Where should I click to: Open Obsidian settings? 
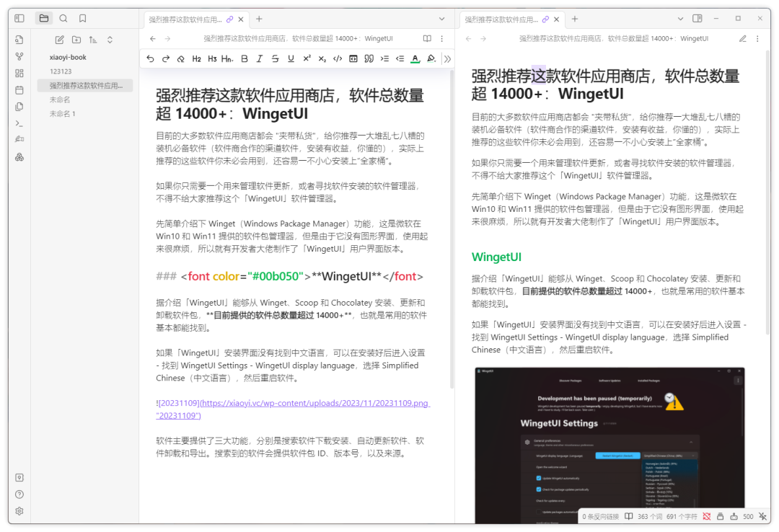(19, 511)
